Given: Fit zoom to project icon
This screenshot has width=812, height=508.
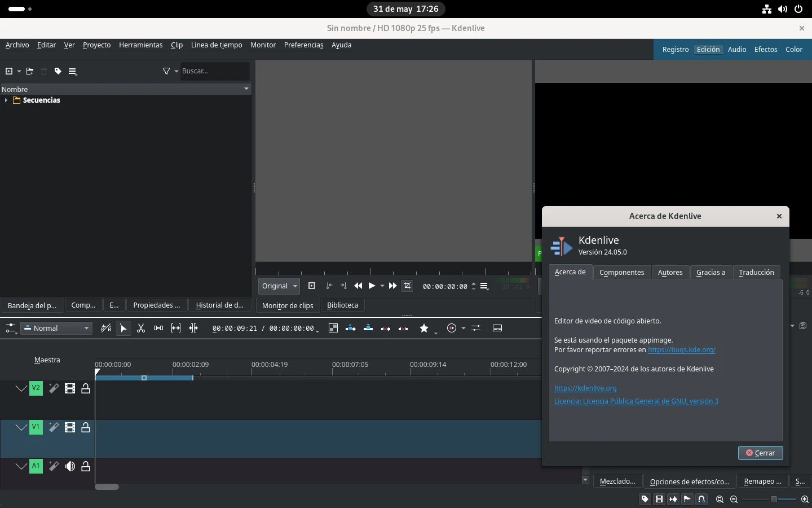Looking at the screenshot, I should [x=720, y=499].
